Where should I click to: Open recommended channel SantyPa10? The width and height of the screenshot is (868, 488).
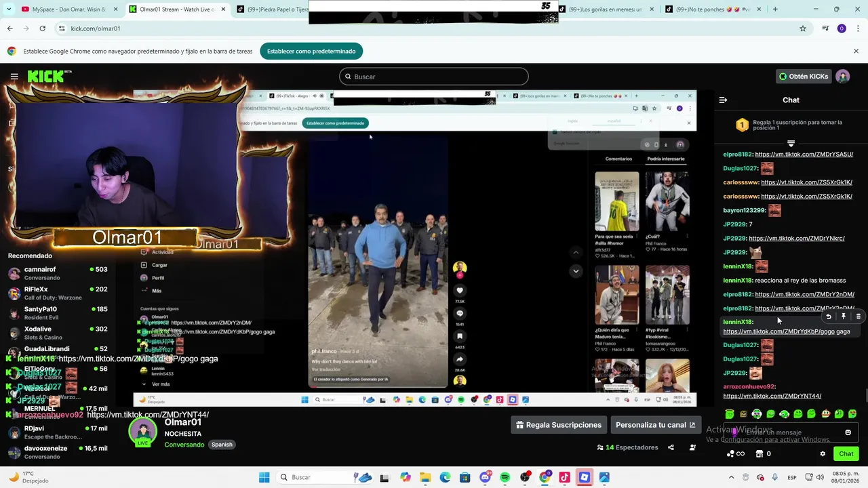58,313
